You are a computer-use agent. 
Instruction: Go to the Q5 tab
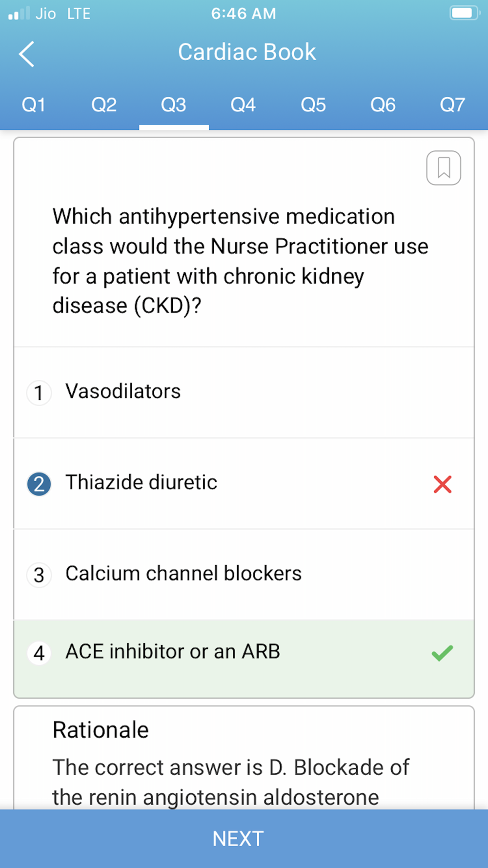[x=313, y=104]
